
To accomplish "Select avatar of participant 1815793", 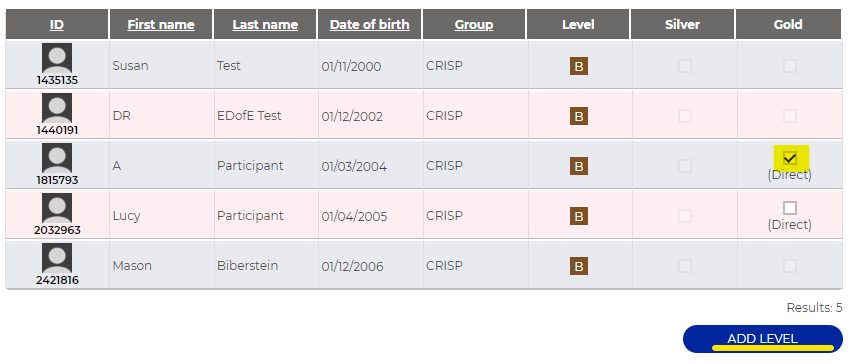I will pyautogui.click(x=57, y=158).
